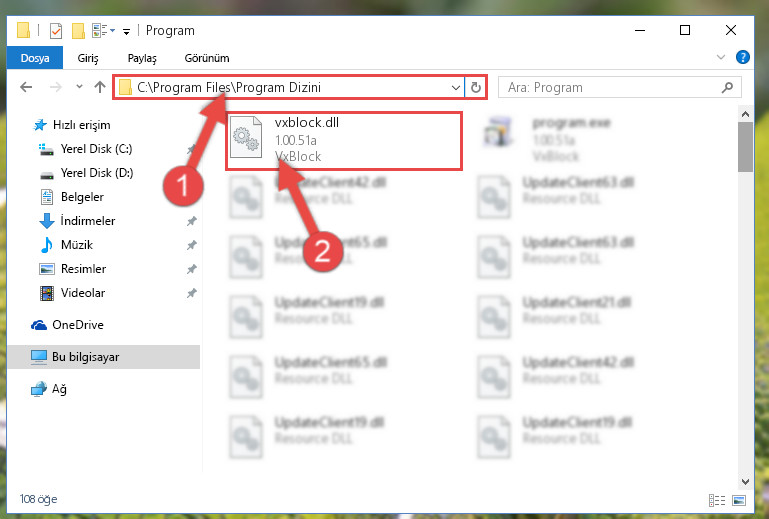769x519 pixels.
Task: Select the vxblock.dll file
Action: click(344, 141)
